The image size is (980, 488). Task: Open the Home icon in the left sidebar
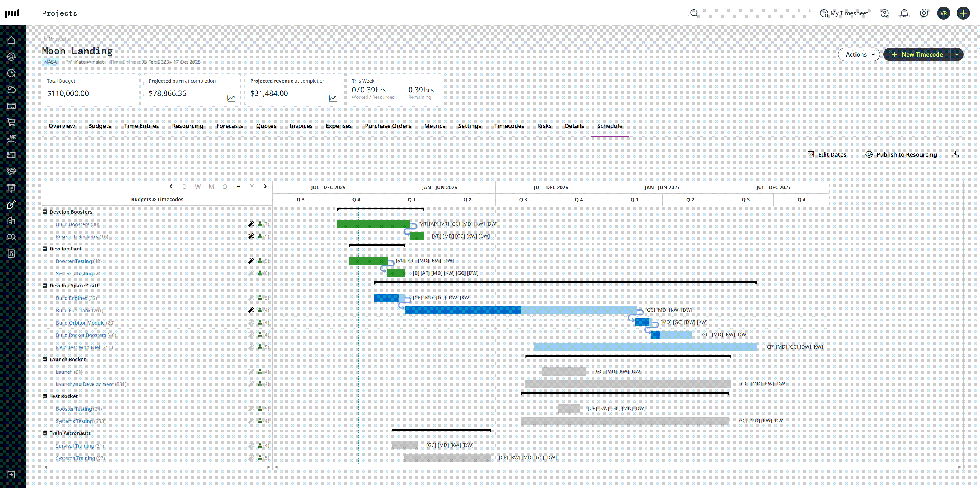coord(11,40)
